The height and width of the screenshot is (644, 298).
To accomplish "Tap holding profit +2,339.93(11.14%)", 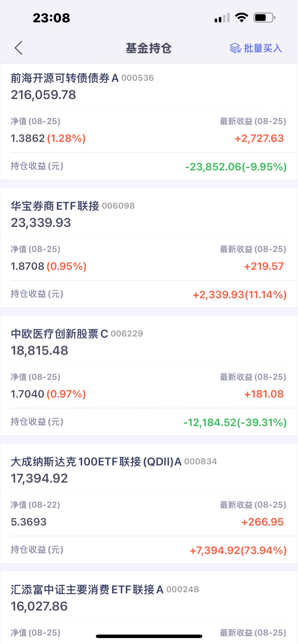I will pyautogui.click(x=240, y=295).
